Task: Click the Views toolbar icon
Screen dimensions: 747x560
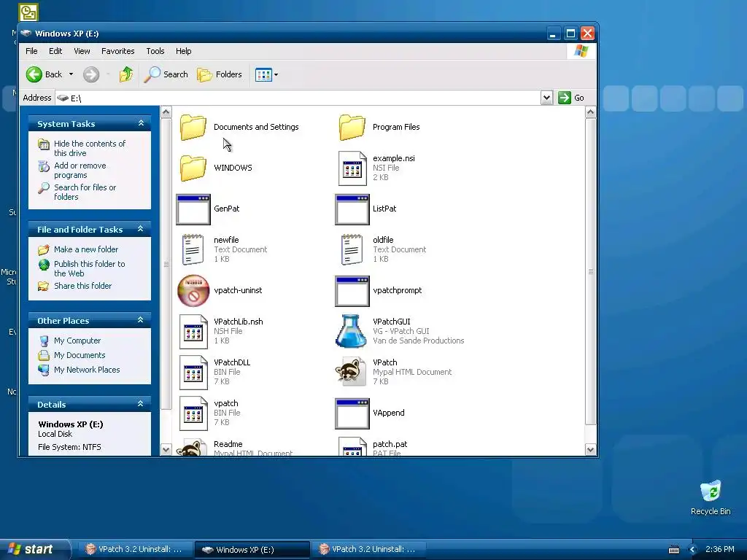Action: coord(263,75)
